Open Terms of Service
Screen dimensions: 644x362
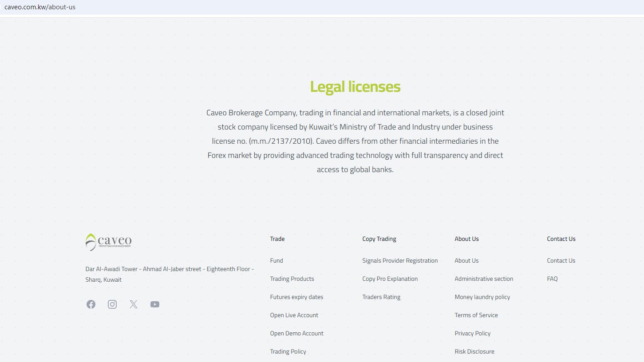pos(476,315)
